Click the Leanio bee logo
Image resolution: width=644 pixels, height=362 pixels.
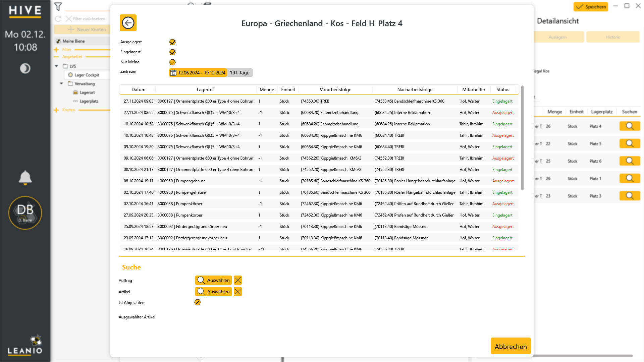click(25, 345)
